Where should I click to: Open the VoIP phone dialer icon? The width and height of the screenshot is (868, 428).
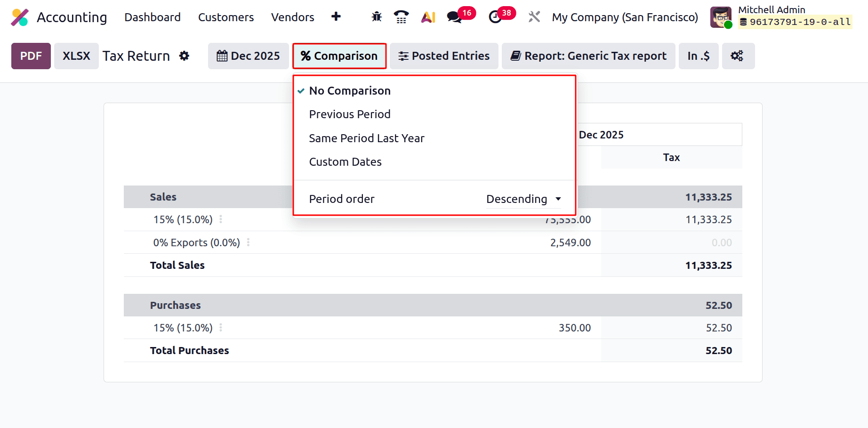(401, 17)
